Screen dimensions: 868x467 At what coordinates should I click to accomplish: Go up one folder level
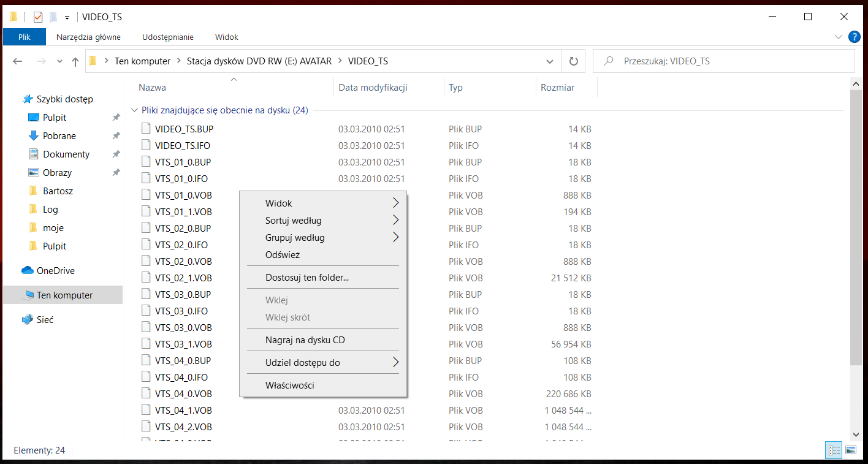tap(75, 61)
